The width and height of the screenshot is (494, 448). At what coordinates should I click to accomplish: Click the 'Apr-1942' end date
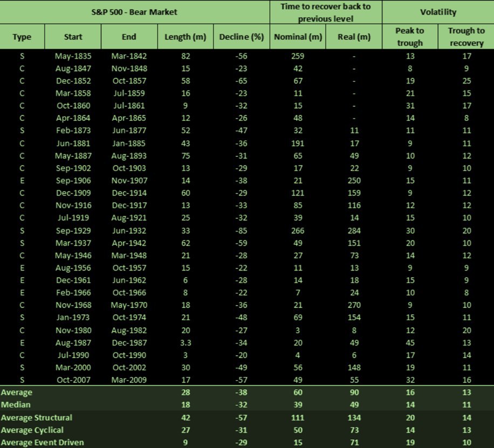pyautogui.click(x=129, y=243)
